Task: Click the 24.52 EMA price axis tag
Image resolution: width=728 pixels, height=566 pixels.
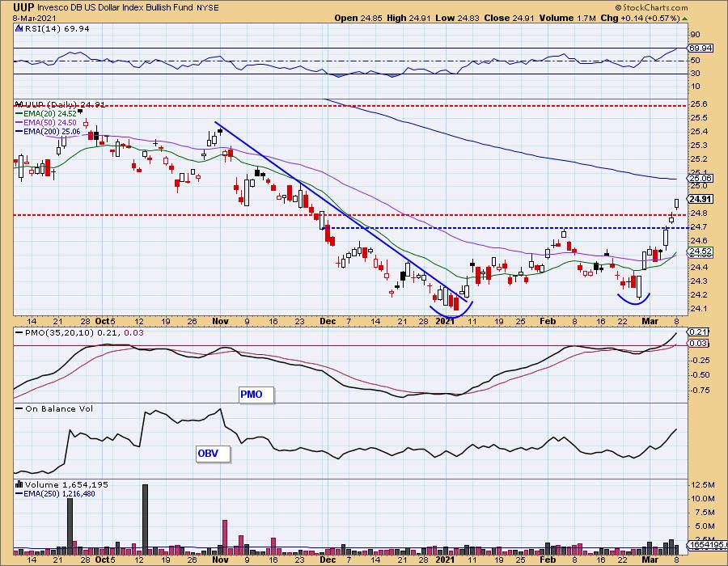Action: pyautogui.click(x=700, y=251)
